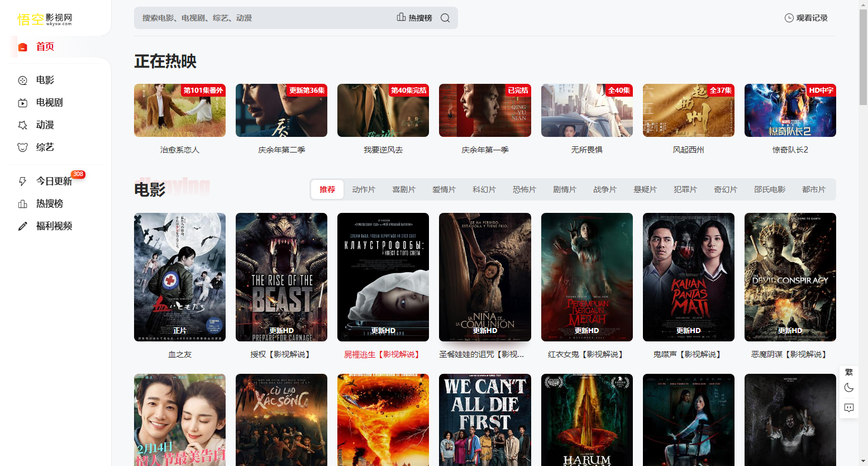Viewport: 868px width, 466px height.
Task: Select the 喜剧片 tab
Action: click(x=404, y=190)
